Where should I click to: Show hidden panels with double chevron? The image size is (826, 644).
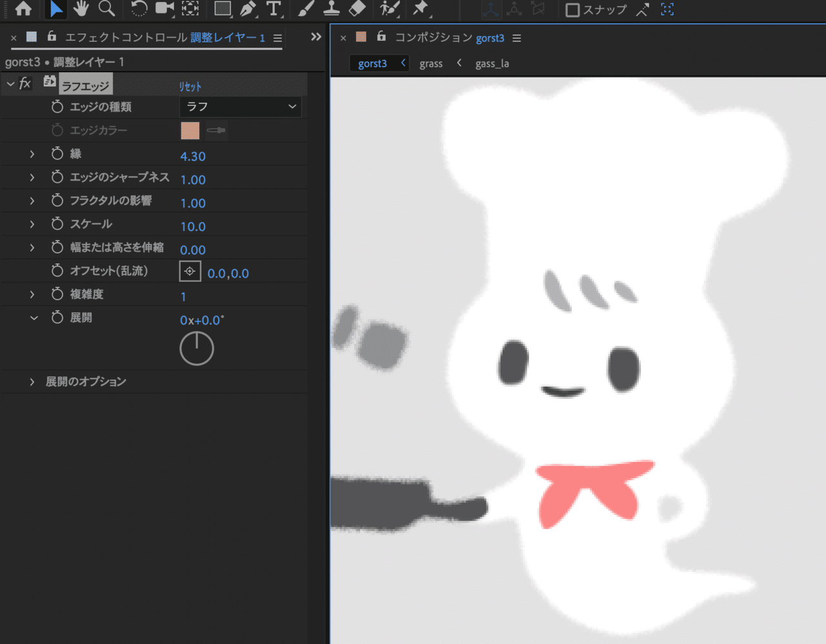coord(316,37)
